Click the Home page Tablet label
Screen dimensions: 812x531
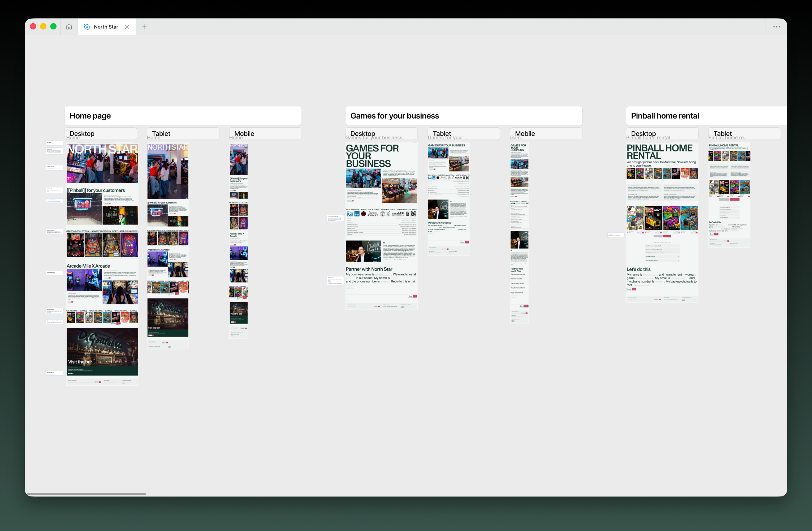click(x=161, y=133)
